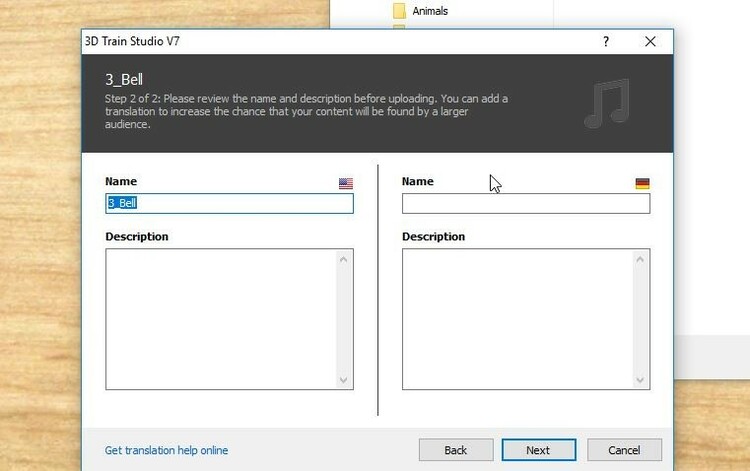Click the English Name field containing 3_Bell

[x=230, y=203]
